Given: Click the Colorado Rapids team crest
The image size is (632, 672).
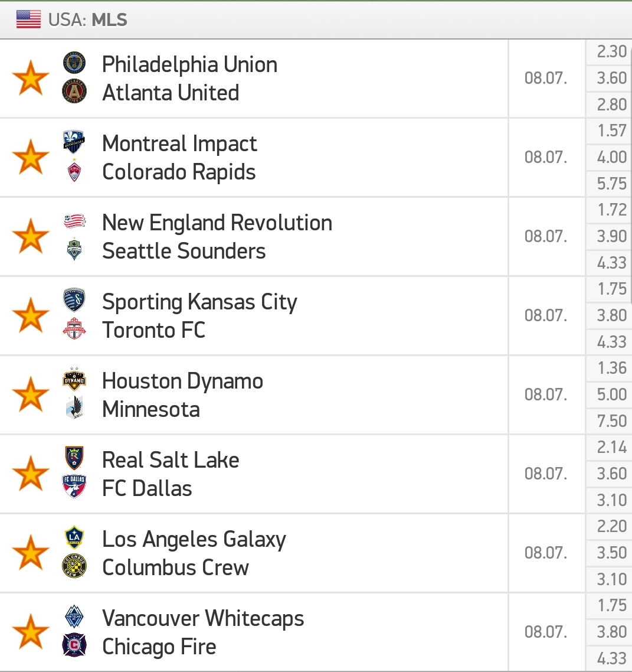Looking at the screenshot, I should (74, 171).
